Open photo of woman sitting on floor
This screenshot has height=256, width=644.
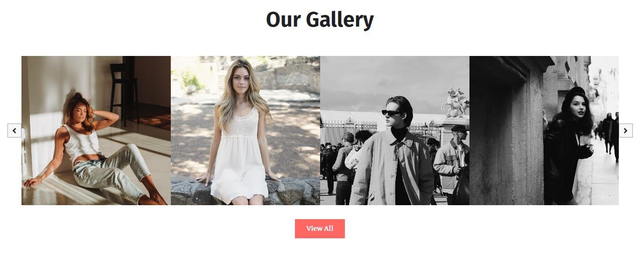[x=96, y=131]
